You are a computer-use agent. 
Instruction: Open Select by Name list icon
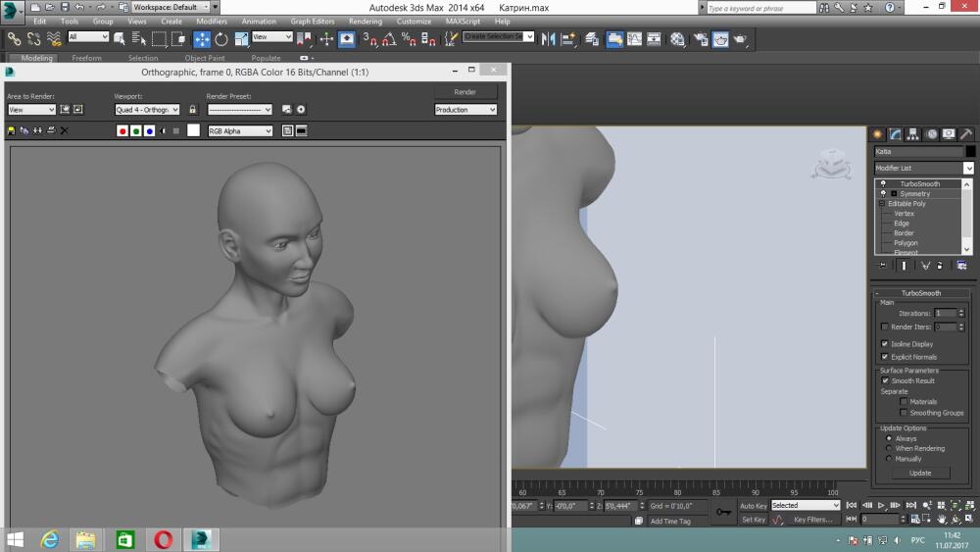[x=139, y=39]
